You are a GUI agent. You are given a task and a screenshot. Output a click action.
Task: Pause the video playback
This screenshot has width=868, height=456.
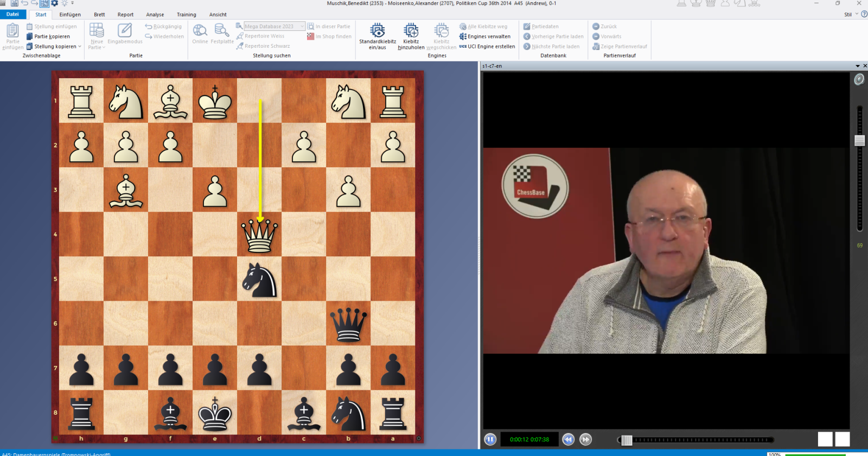coord(490,440)
